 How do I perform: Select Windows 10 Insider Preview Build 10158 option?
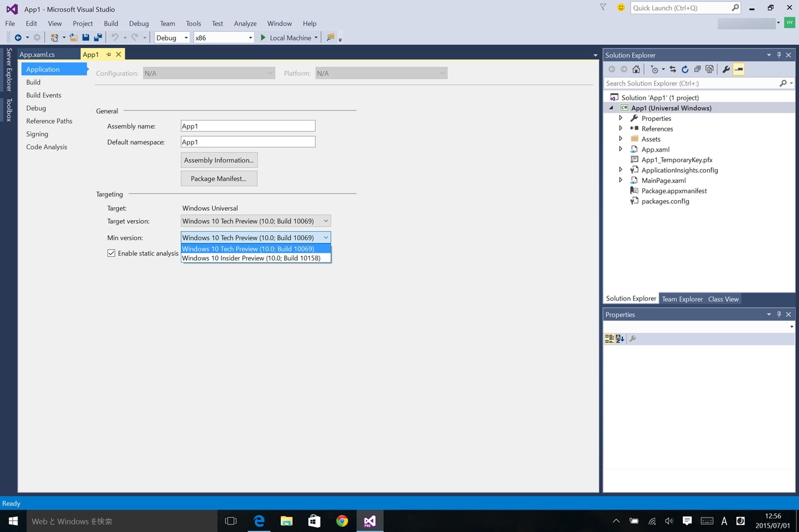click(256, 258)
